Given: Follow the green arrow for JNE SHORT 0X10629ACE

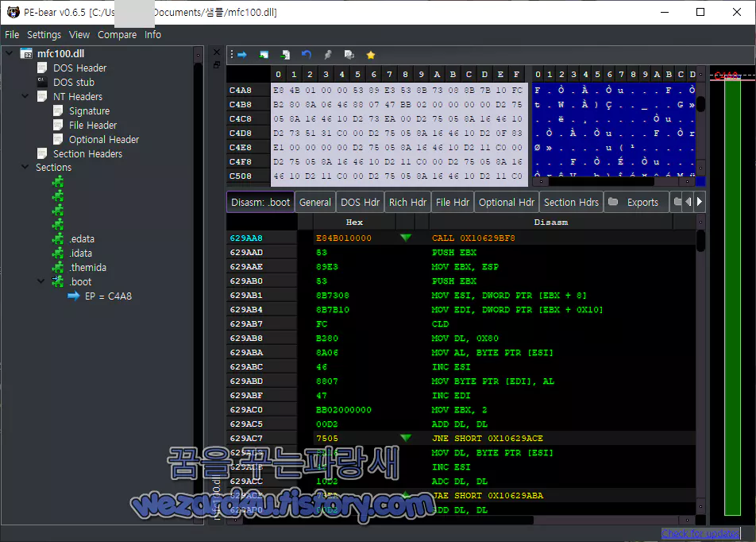Looking at the screenshot, I should point(406,438).
